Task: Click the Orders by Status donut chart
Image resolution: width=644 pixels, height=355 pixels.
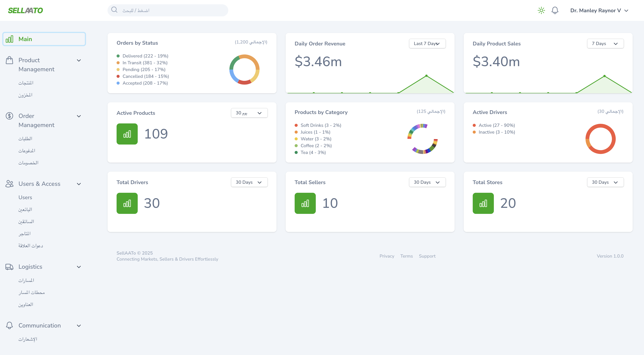Action: 244,69
